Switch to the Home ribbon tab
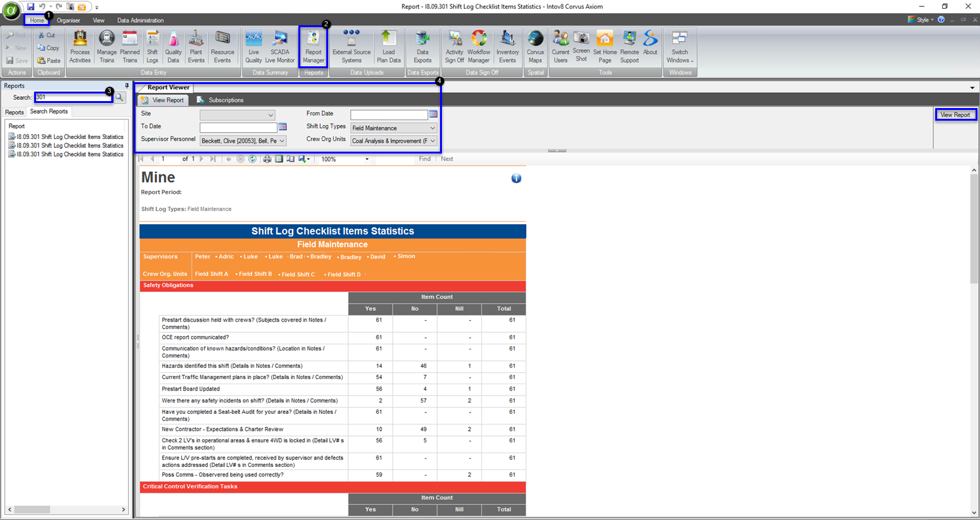 click(37, 20)
